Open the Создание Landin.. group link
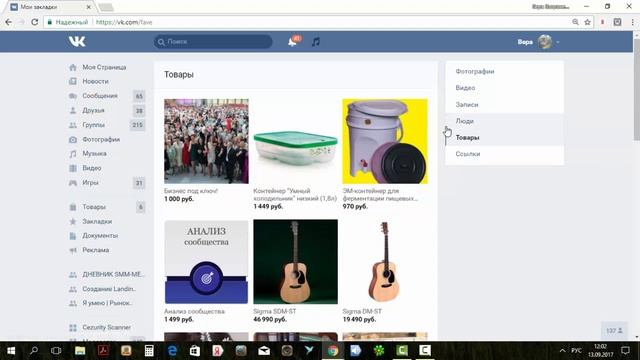 [x=109, y=289]
